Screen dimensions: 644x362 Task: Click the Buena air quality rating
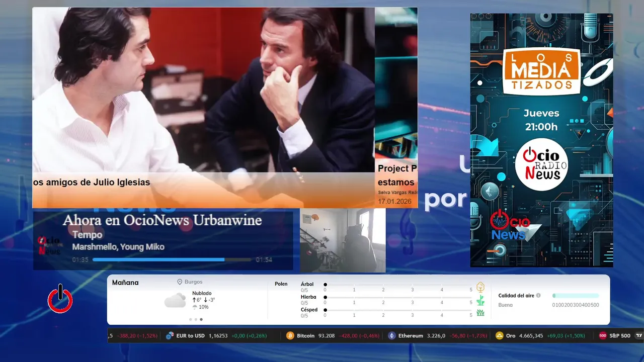click(x=505, y=305)
